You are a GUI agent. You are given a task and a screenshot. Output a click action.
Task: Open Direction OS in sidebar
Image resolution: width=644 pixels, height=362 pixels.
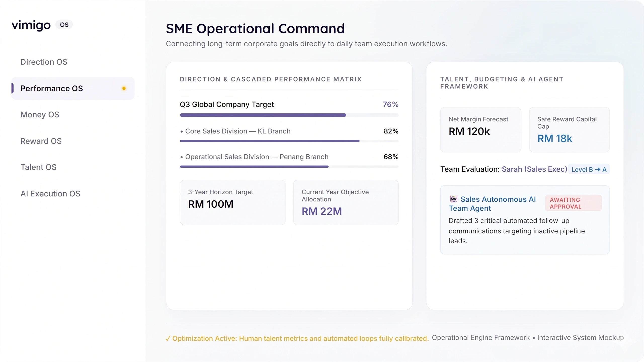[44, 62]
